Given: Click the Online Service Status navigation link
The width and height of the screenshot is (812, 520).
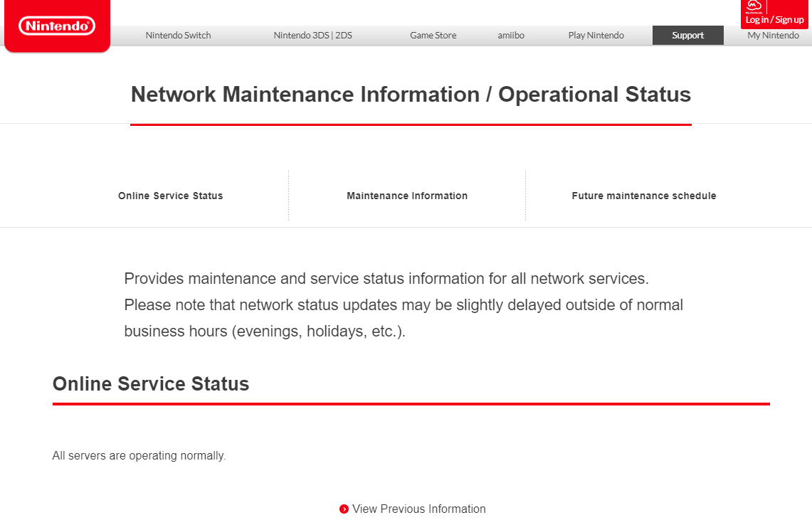Looking at the screenshot, I should click(170, 195).
